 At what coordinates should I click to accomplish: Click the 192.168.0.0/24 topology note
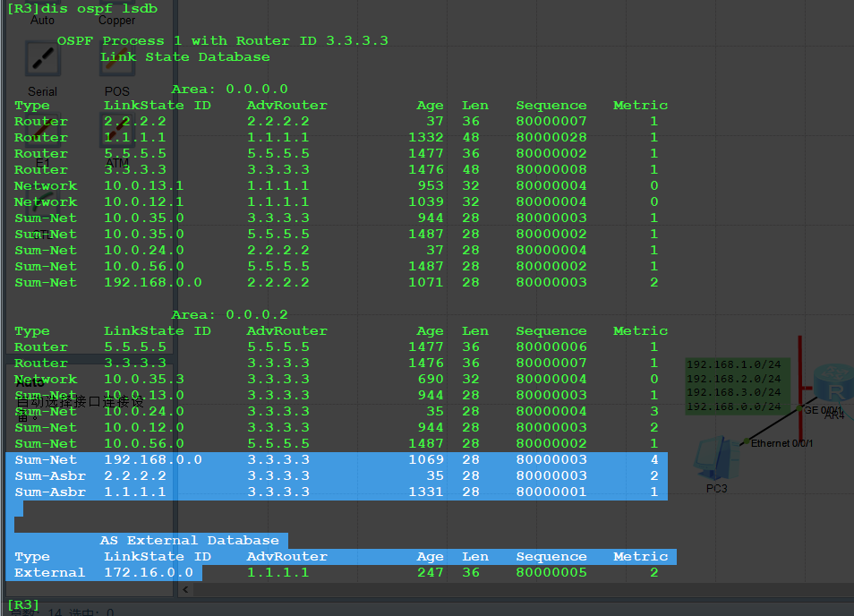point(734,406)
